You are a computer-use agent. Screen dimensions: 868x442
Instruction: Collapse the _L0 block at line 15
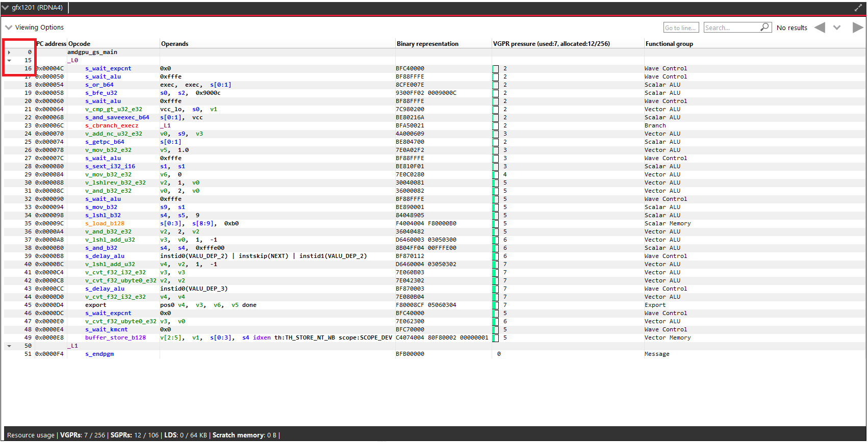click(x=9, y=61)
